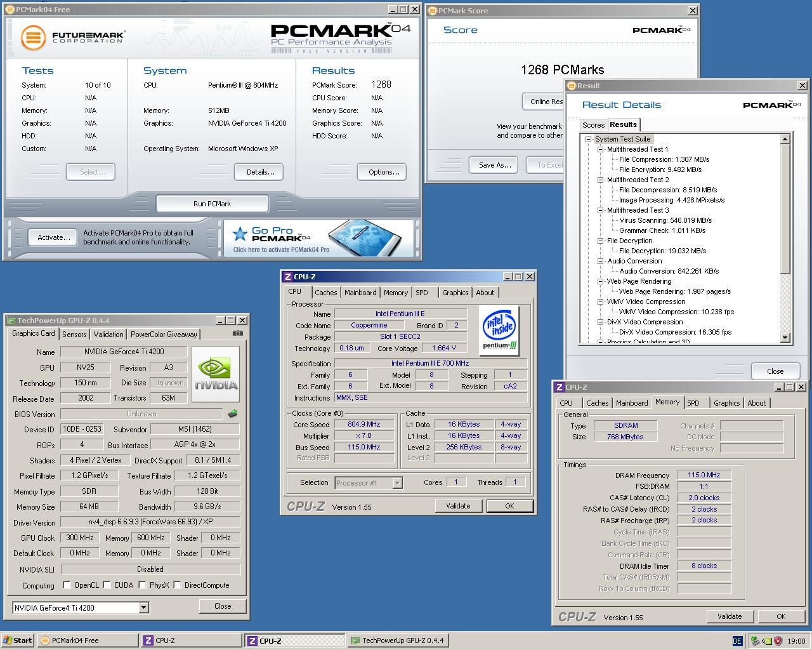Select the Results tab in Result Details
Image resolution: width=812 pixels, height=650 pixels.
pyautogui.click(x=623, y=124)
